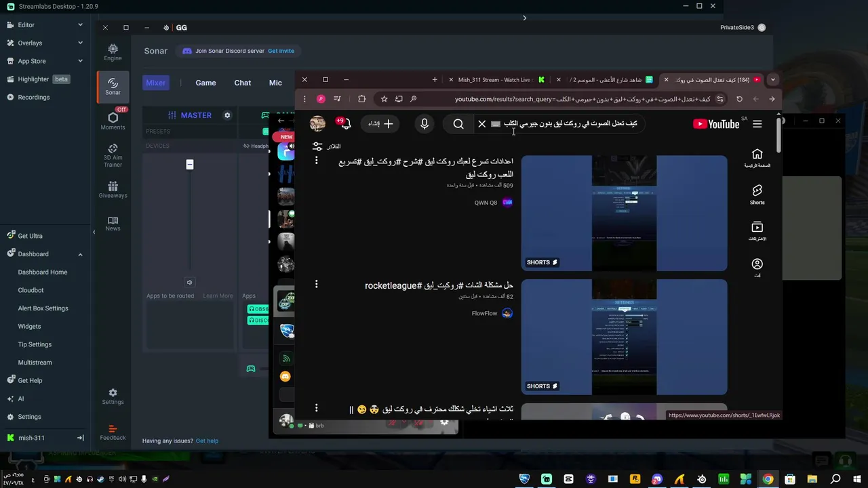Image resolution: width=868 pixels, height=488 pixels.
Task: Go to YouTube Home in mini guide
Action: 757,158
